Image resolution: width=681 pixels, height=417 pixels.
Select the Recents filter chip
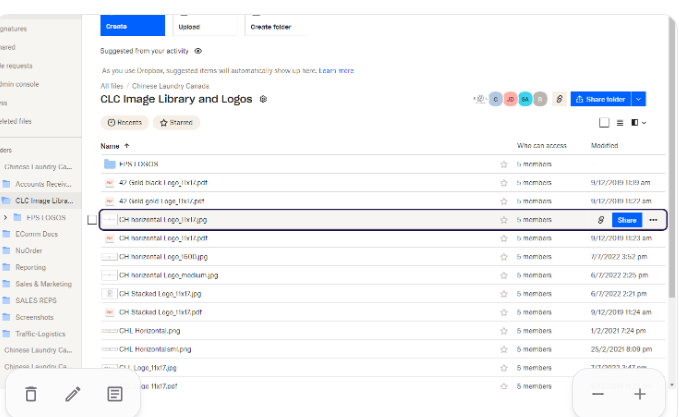[x=124, y=123]
